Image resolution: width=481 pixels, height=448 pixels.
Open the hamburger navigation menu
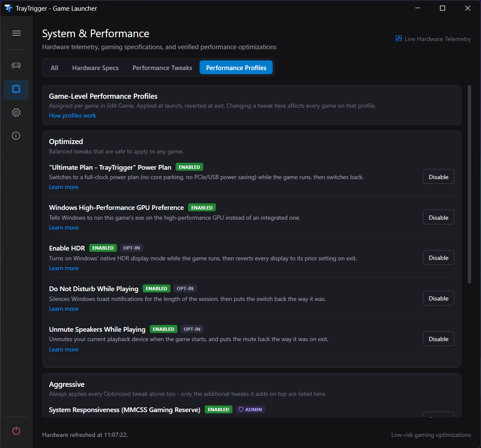pos(16,33)
